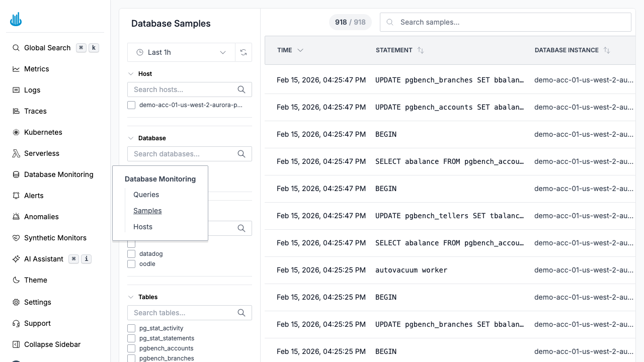The height and width of the screenshot is (362, 644).
Task: Open Hosts from the Database Monitoring flyout
Action: click(x=142, y=227)
